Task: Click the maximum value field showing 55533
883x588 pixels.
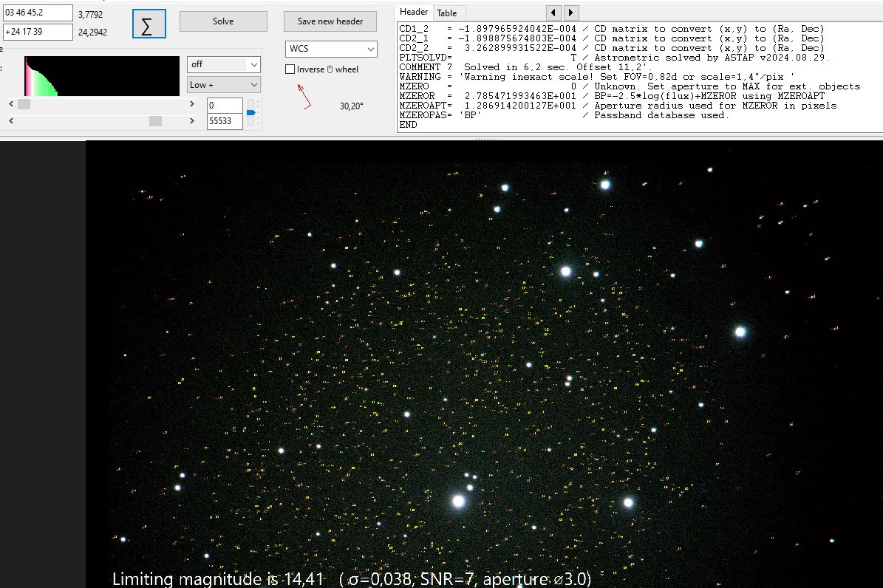Action: pos(225,120)
